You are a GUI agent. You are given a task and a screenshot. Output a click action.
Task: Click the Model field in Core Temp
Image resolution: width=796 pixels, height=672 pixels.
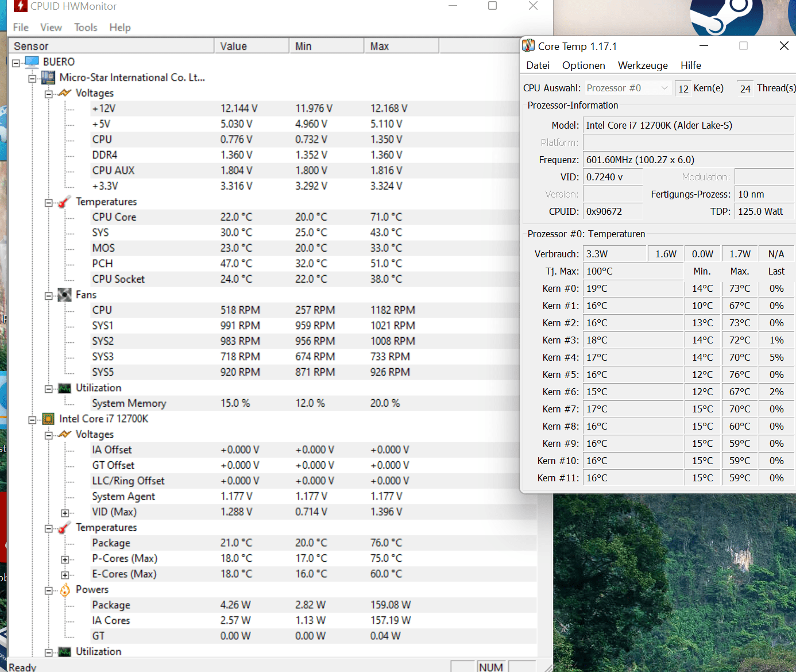[x=689, y=125]
